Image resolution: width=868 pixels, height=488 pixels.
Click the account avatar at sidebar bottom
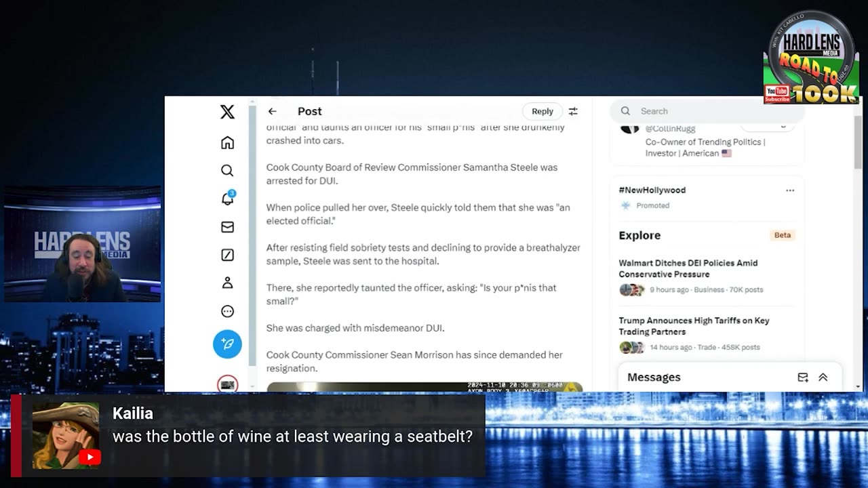click(227, 384)
